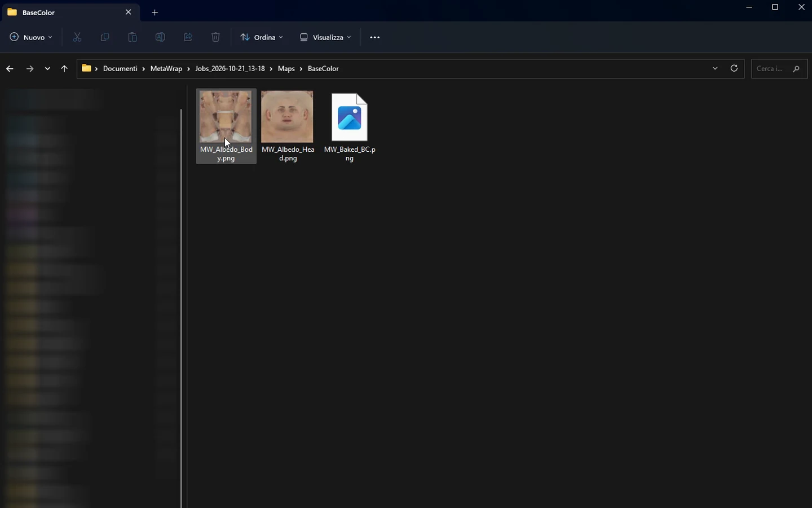Image resolution: width=812 pixels, height=508 pixels.
Task: Navigate to Maps in breadcrumb
Action: point(286,69)
